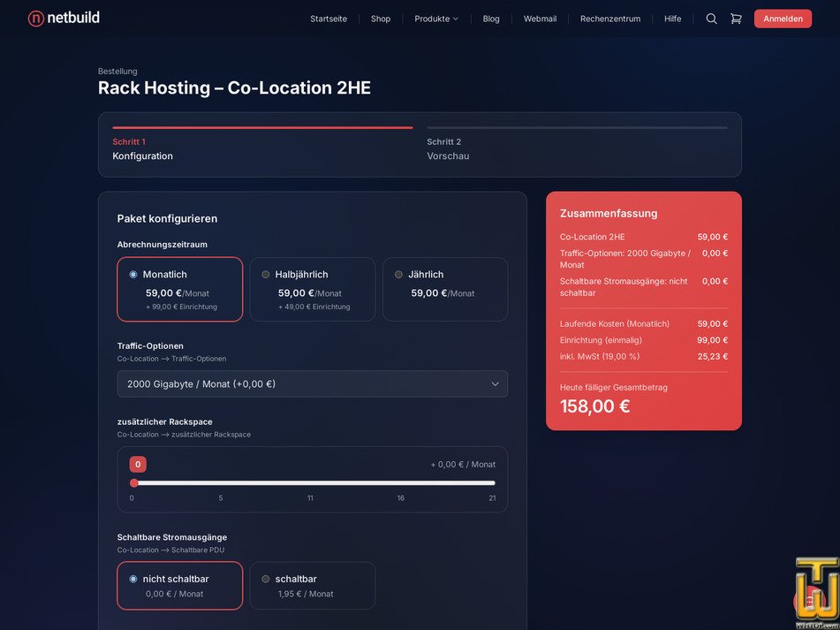Screen dimensions: 840x630
Task: Open Webmail from the navigation
Action: 540,19
